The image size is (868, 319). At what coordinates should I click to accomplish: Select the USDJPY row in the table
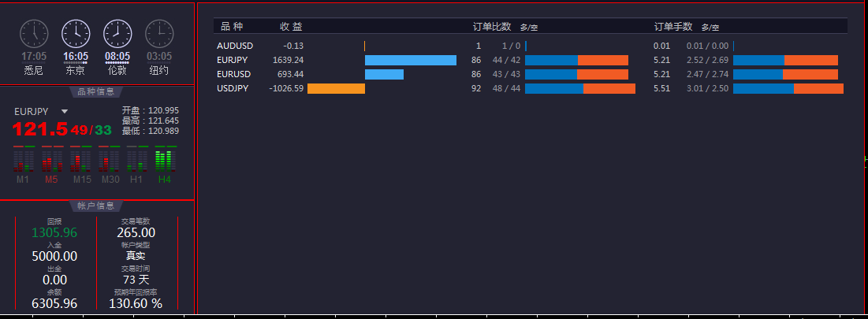(x=233, y=88)
